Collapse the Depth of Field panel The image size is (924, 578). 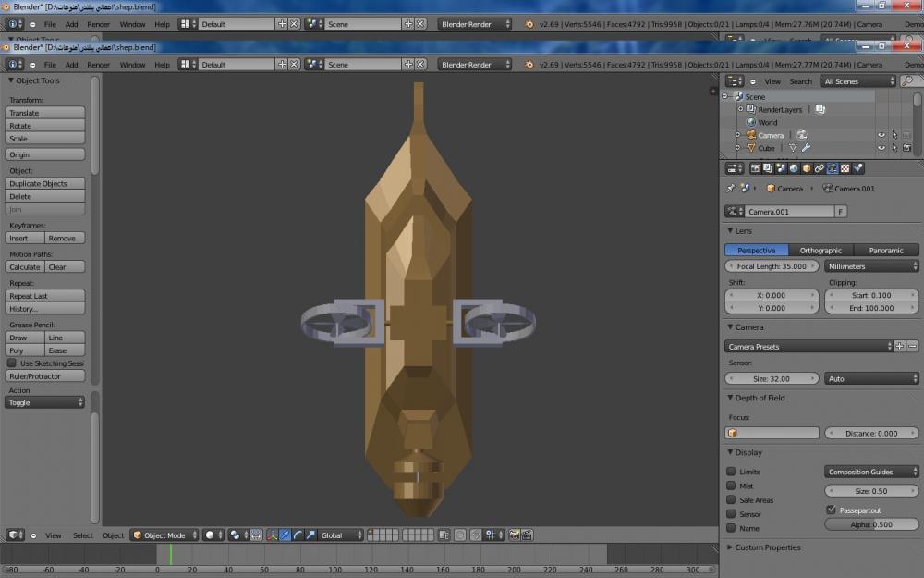760,398
